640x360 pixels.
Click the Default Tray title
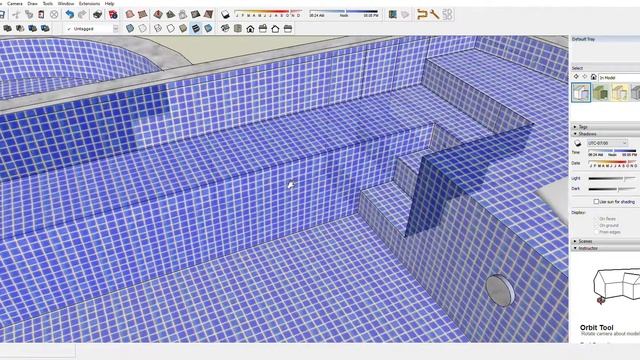[x=583, y=39]
